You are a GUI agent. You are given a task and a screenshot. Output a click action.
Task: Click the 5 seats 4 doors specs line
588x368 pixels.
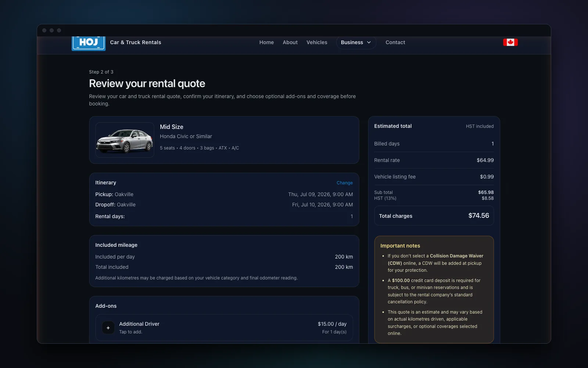pyautogui.click(x=199, y=148)
